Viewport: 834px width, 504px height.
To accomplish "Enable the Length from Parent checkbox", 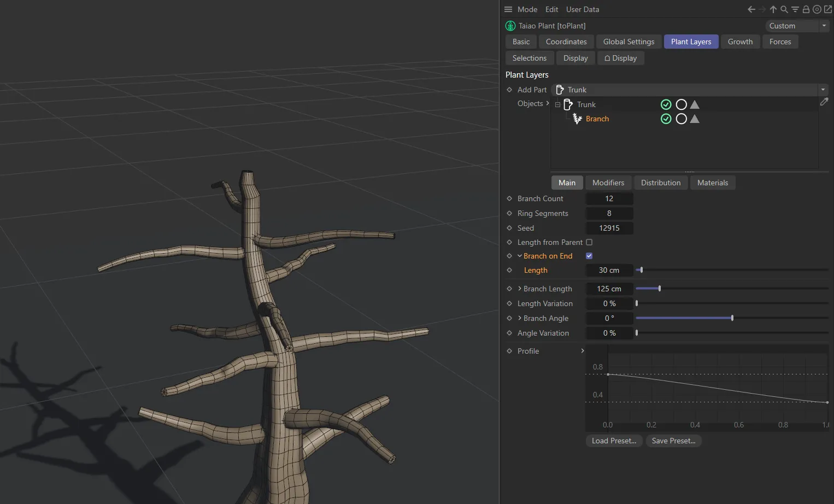I will [x=589, y=242].
